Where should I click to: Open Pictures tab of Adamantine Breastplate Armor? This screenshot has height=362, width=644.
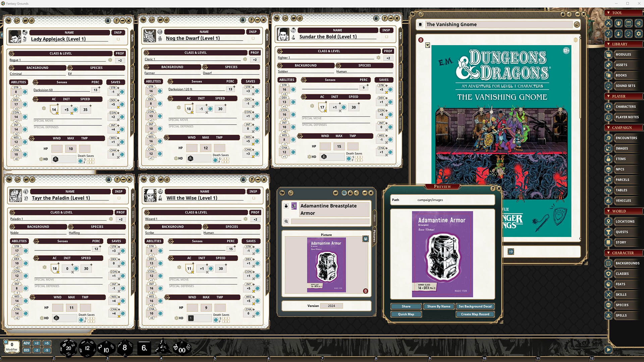[374, 236]
